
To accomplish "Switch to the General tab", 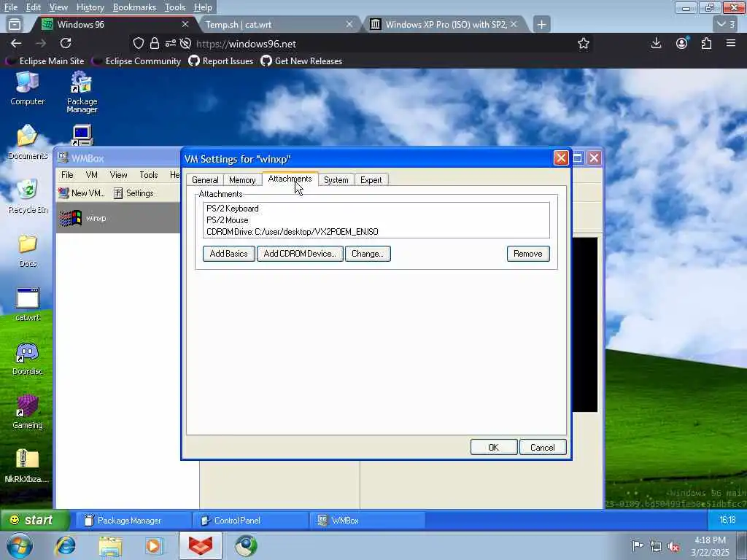I will click(x=205, y=180).
